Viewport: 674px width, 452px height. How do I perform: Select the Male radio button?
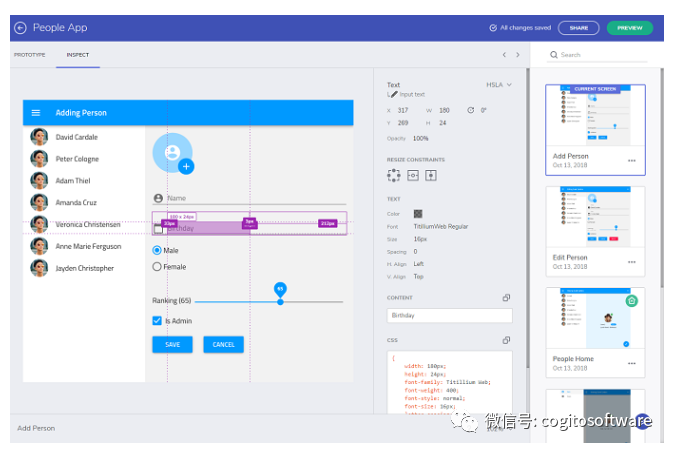(157, 250)
